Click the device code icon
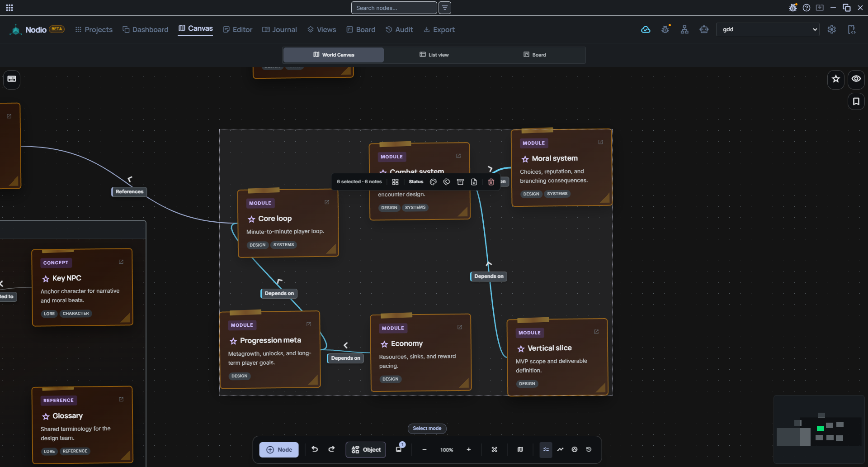868x467 pixels. (x=852, y=29)
